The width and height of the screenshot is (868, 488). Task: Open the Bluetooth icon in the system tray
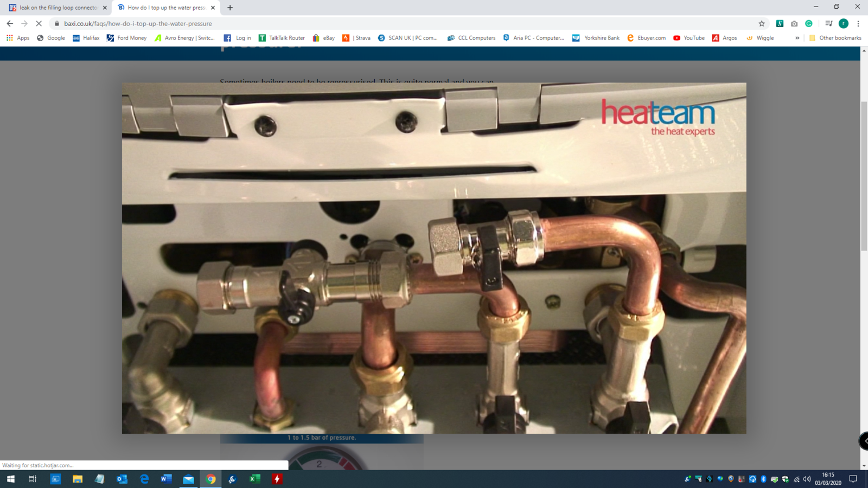pyautogui.click(x=763, y=479)
